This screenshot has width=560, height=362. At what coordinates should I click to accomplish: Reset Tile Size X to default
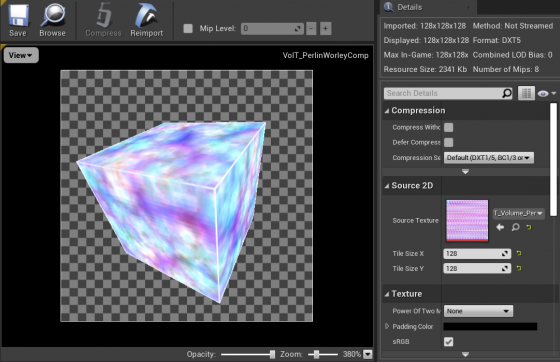pos(519,253)
